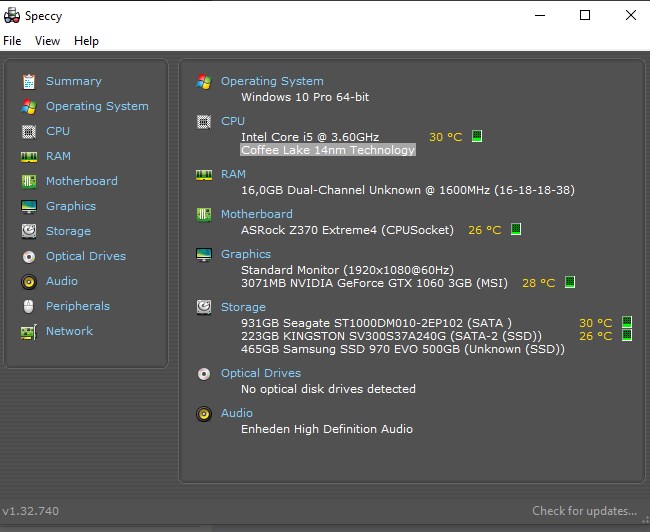Click the KINGSTON SV300S37A240G drive line
This screenshot has width=650, height=532.
pos(391,336)
